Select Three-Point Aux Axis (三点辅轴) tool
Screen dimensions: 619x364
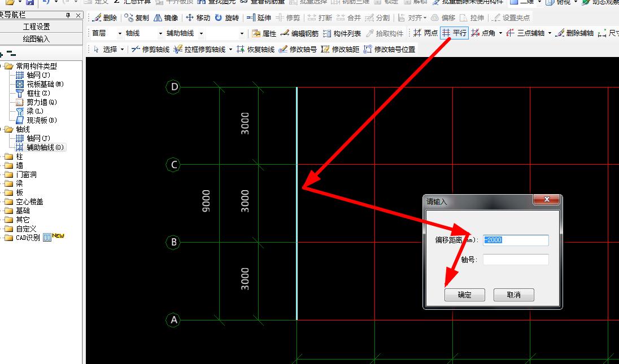click(x=525, y=33)
